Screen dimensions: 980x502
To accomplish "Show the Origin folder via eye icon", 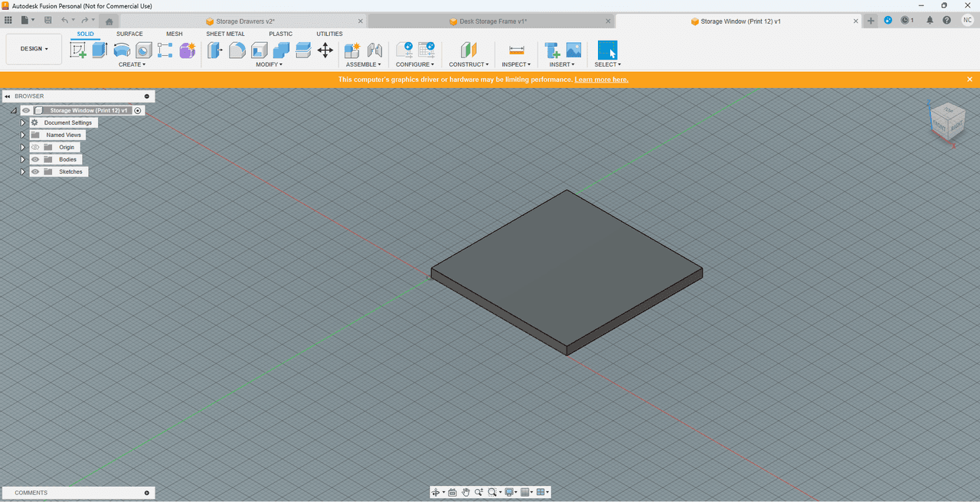I will [x=35, y=147].
